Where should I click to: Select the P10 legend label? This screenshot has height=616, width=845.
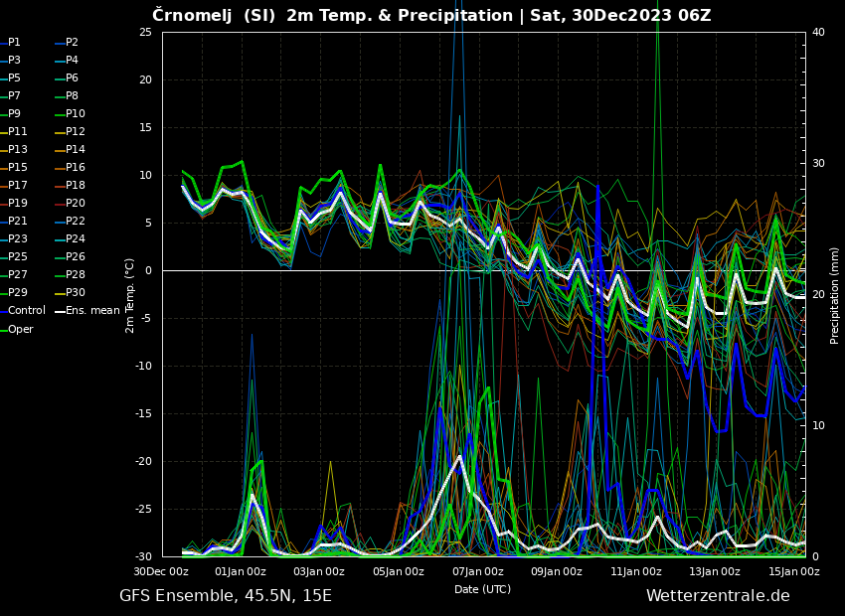(x=75, y=114)
